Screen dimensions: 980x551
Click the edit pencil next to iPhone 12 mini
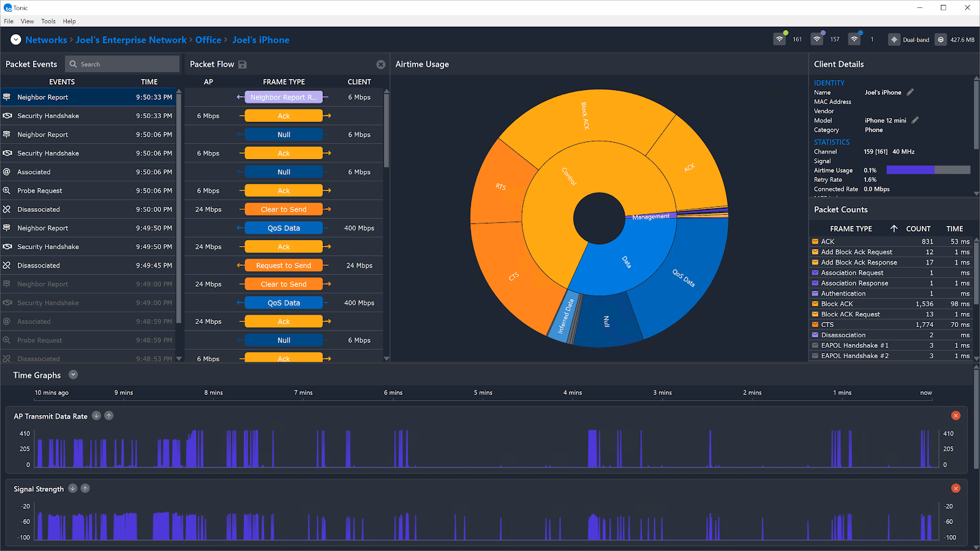coord(915,120)
